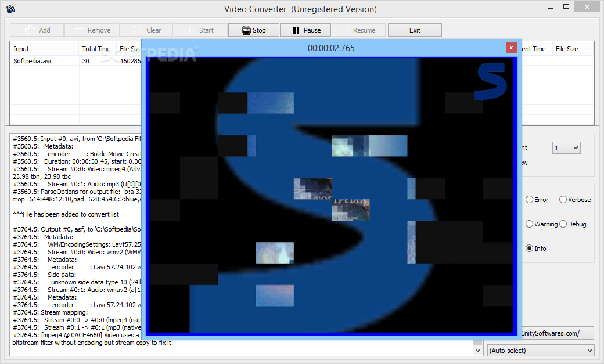Click the 'Stream mapping:' log line
This screenshot has width=604, height=364.
tap(51, 312)
